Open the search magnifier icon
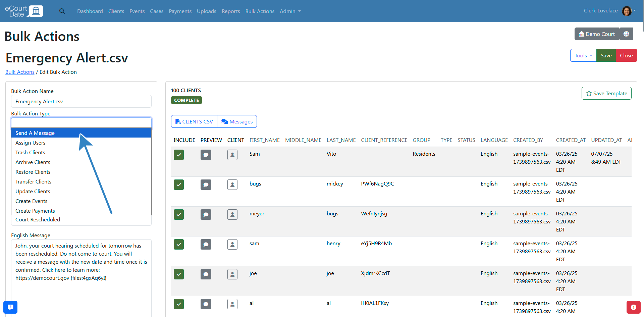The height and width of the screenshot is (317, 644). [62, 11]
